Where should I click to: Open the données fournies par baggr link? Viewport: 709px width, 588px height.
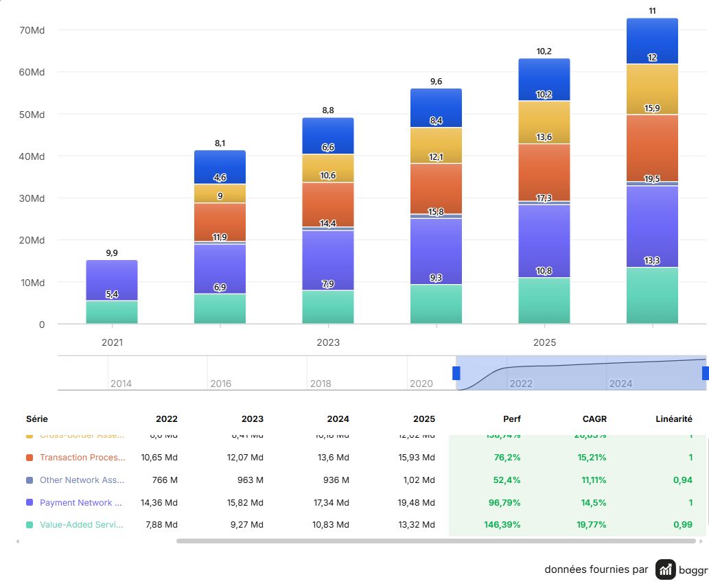pos(626,569)
